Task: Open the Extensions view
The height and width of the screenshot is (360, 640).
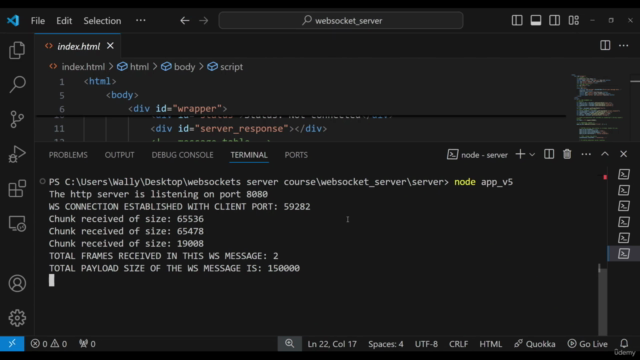Action: (17, 189)
